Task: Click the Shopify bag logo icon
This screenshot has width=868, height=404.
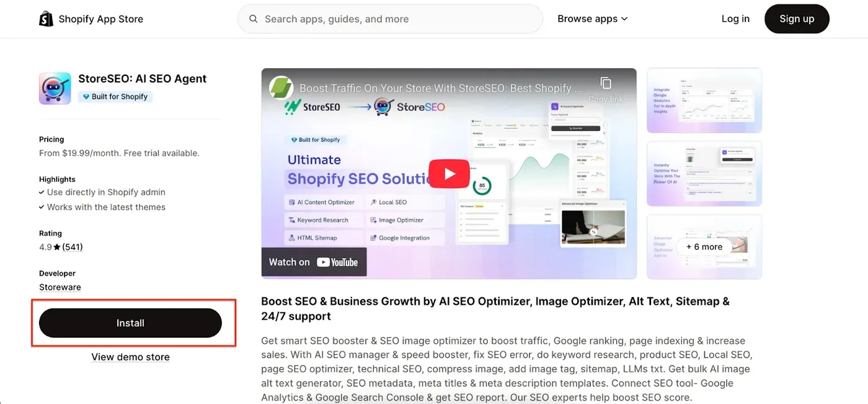Action: pyautogui.click(x=46, y=19)
